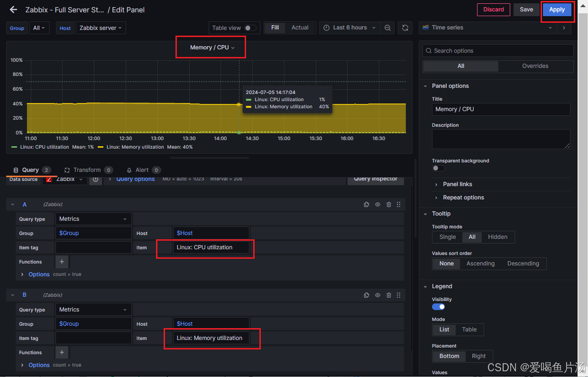This screenshot has height=377, width=588.
Task: Switch to the Alert tab
Action: click(143, 170)
